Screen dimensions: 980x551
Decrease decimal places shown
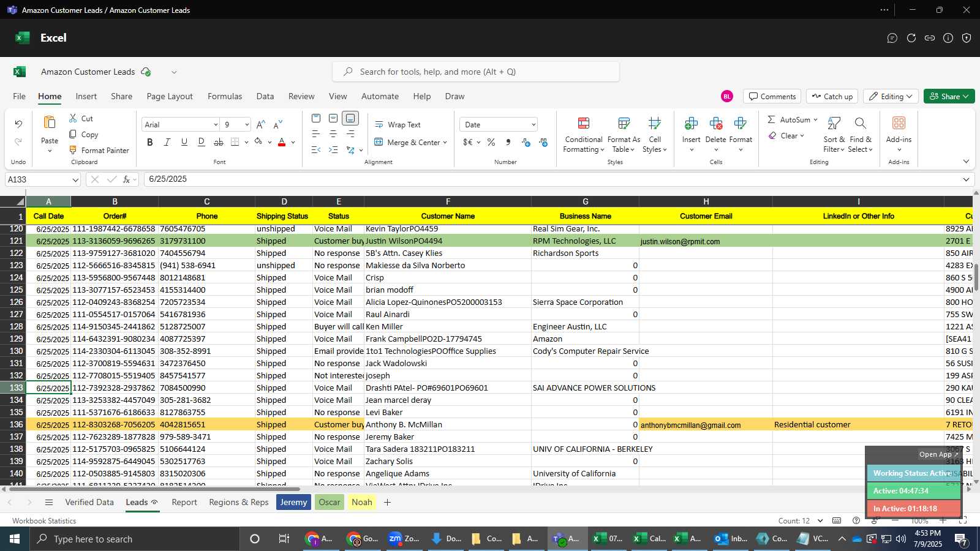(543, 142)
